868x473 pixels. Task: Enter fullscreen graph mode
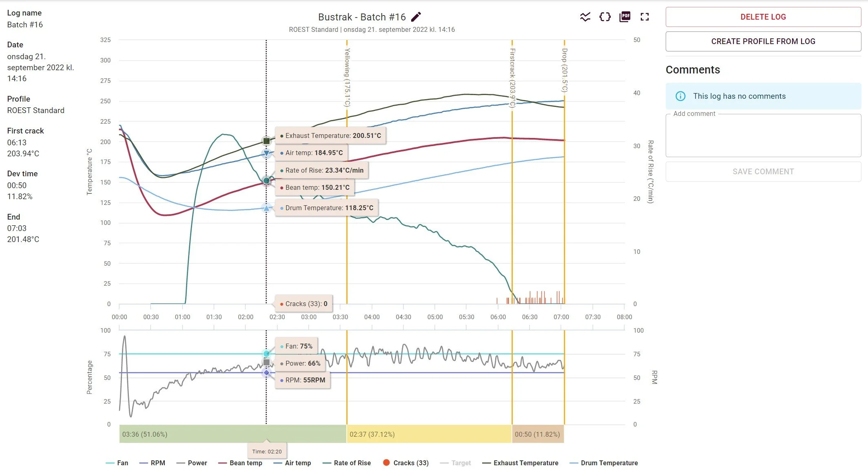[x=644, y=17]
